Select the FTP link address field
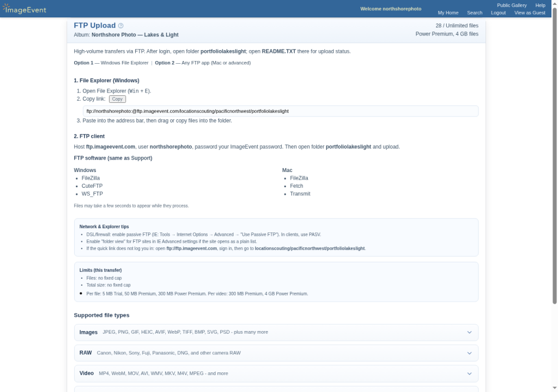The width and height of the screenshot is (558, 392). (281, 111)
